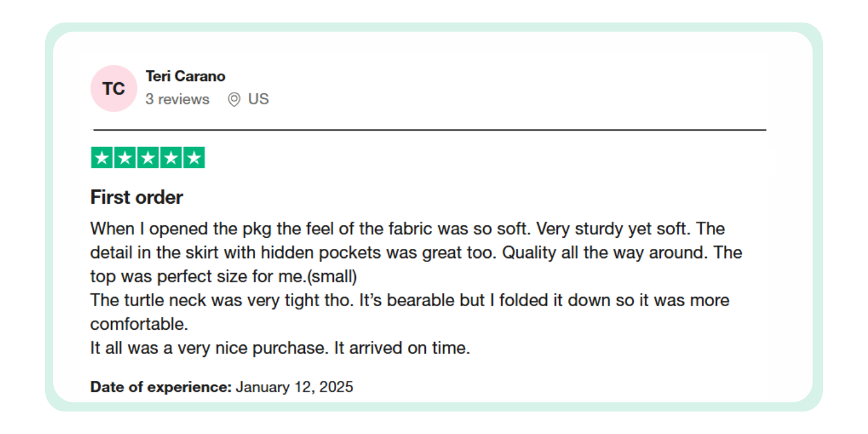Click the word "comfortable." in the review
Viewport: 868px width, 434px height.
139,324
